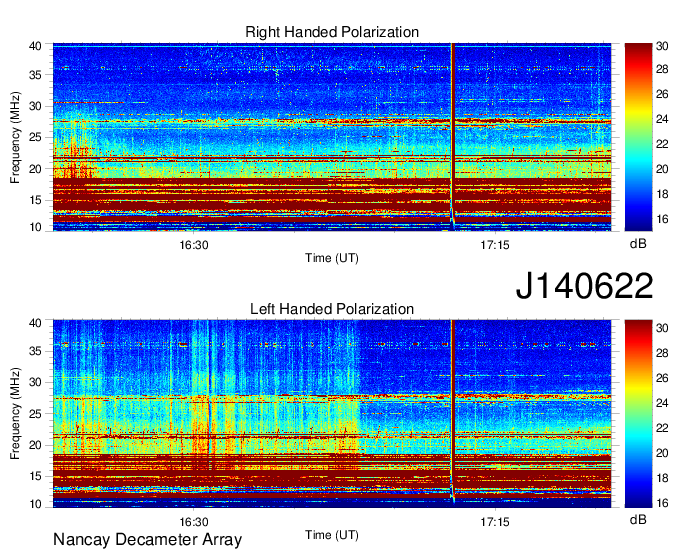Click the Nancay Decameter Array caption

[147, 539]
